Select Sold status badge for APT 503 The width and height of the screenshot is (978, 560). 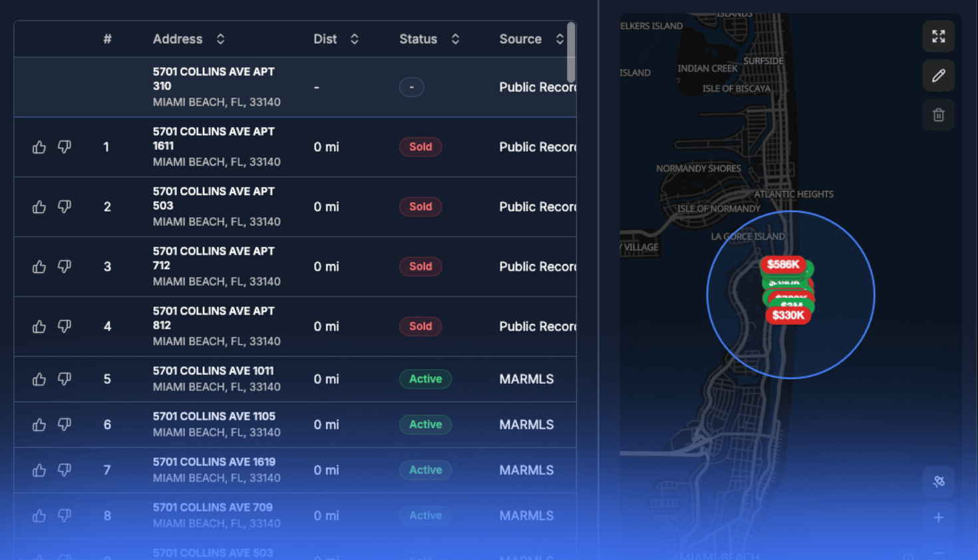420,207
